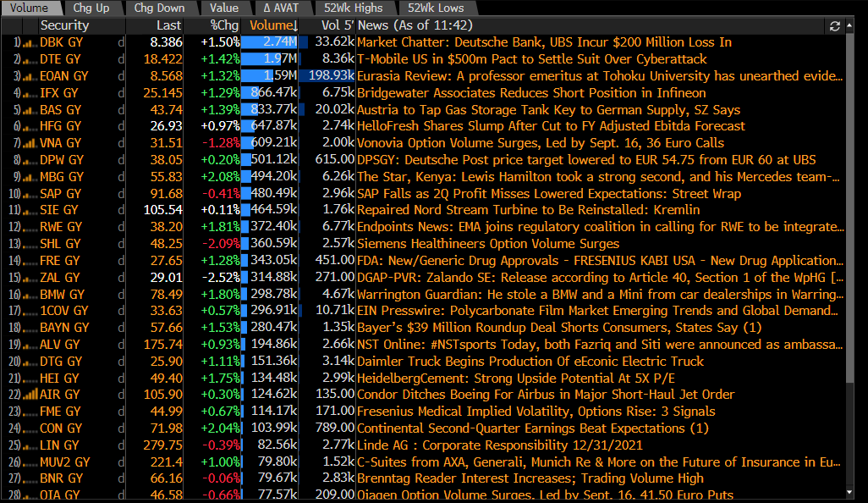Click the DBK GY volume bar 2.74M
The height and width of the screenshot is (503, 868).
[270, 42]
